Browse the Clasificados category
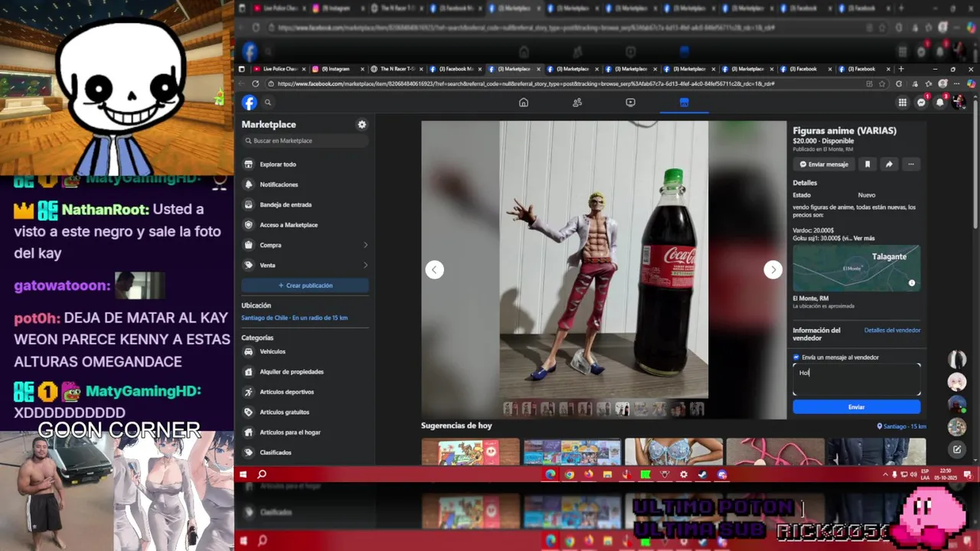 coord(305,452)
